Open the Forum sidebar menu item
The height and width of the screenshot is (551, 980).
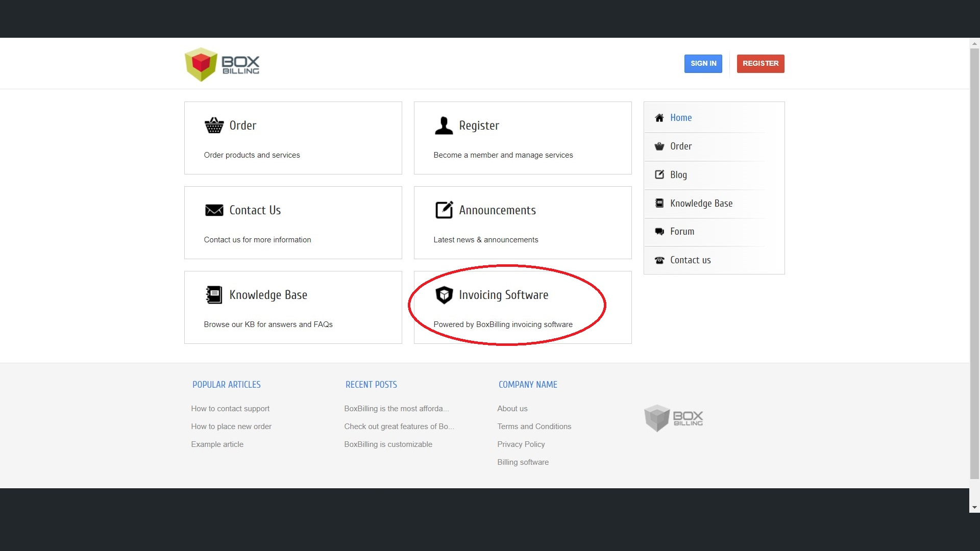714,232
